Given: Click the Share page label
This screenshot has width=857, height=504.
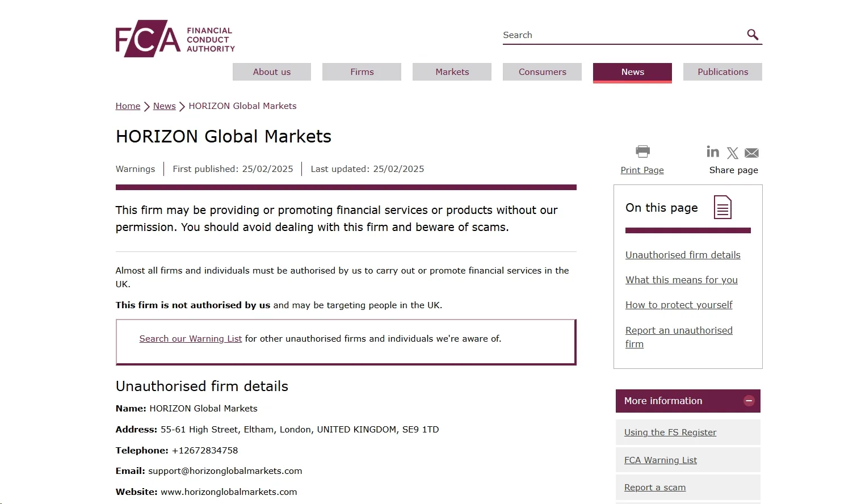Looking at the screenshot, I should click(x=733, y=170).
